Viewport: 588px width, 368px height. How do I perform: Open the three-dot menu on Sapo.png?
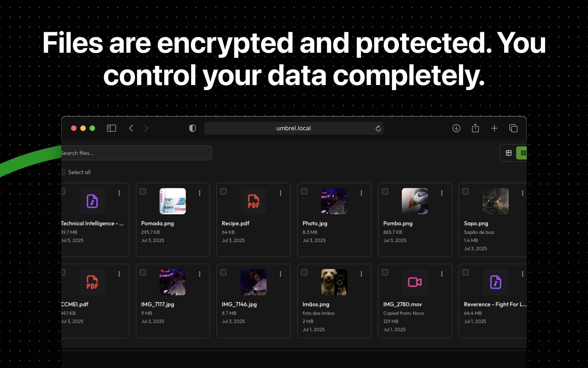pos(522,193)
